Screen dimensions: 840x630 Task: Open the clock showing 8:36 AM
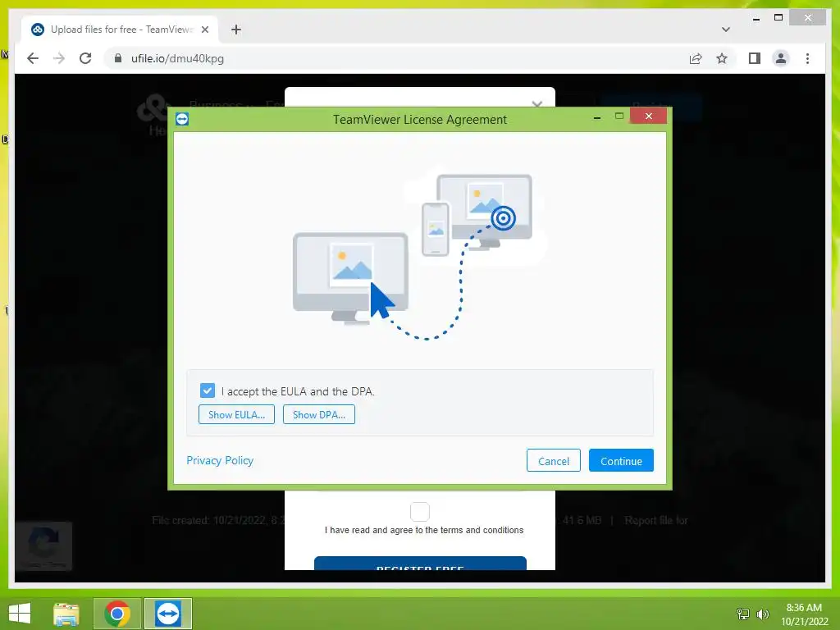click(x=804, y=614)
